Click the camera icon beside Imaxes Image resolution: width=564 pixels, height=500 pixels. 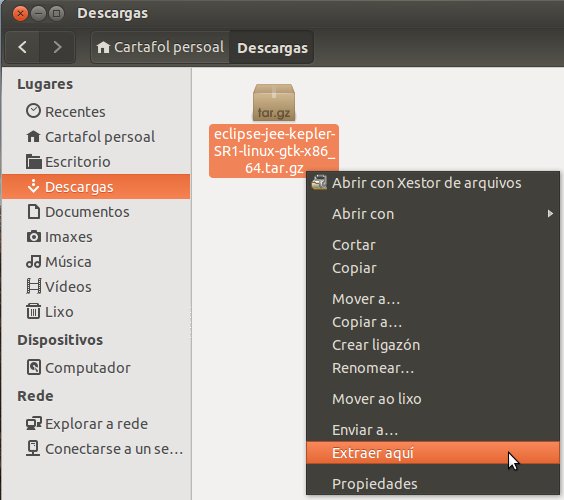point(33,236)
